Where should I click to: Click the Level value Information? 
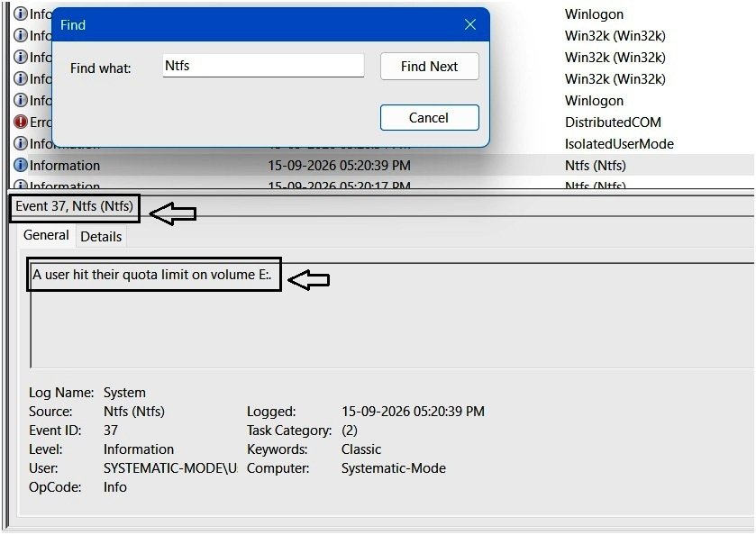coord(139,449)
